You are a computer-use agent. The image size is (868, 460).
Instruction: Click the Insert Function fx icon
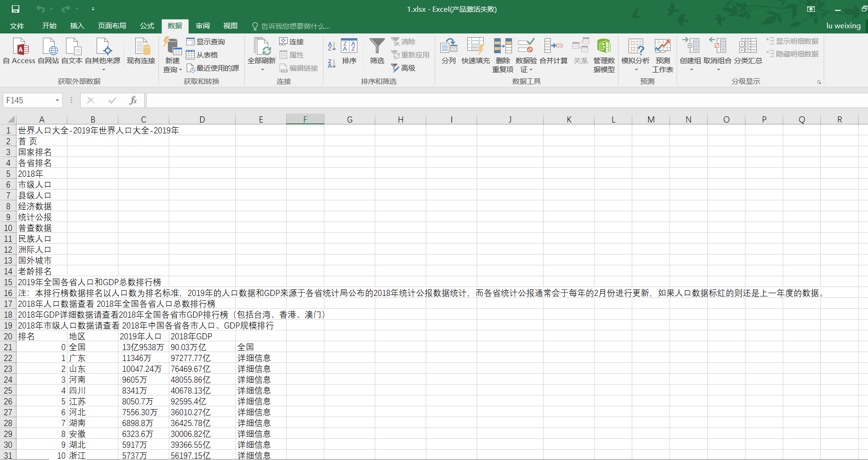tap(133, 100)
